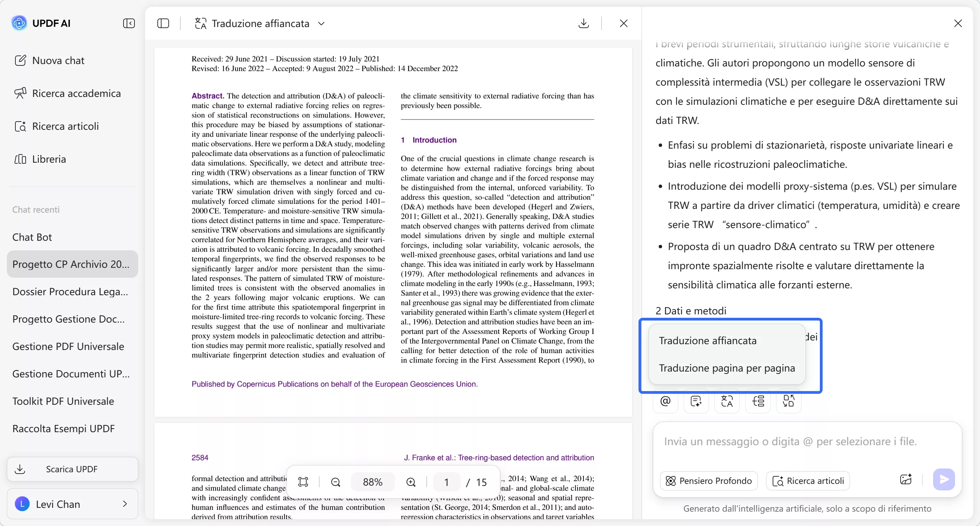The image size is (980, 526).
Task: Zoom out using the minus magnifier
Action: pyautogui.click(x=336, y=482)
